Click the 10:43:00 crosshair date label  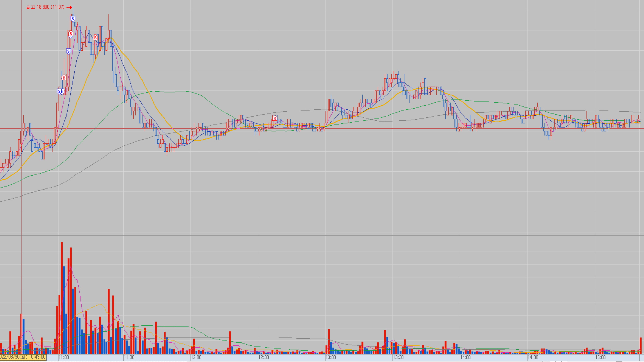(23, 357)
